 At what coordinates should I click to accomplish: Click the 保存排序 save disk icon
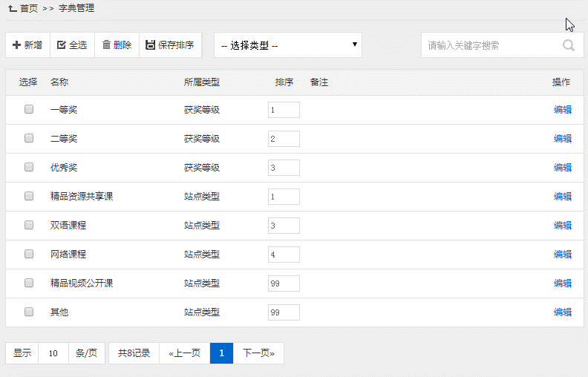click(x=151, y=45)
